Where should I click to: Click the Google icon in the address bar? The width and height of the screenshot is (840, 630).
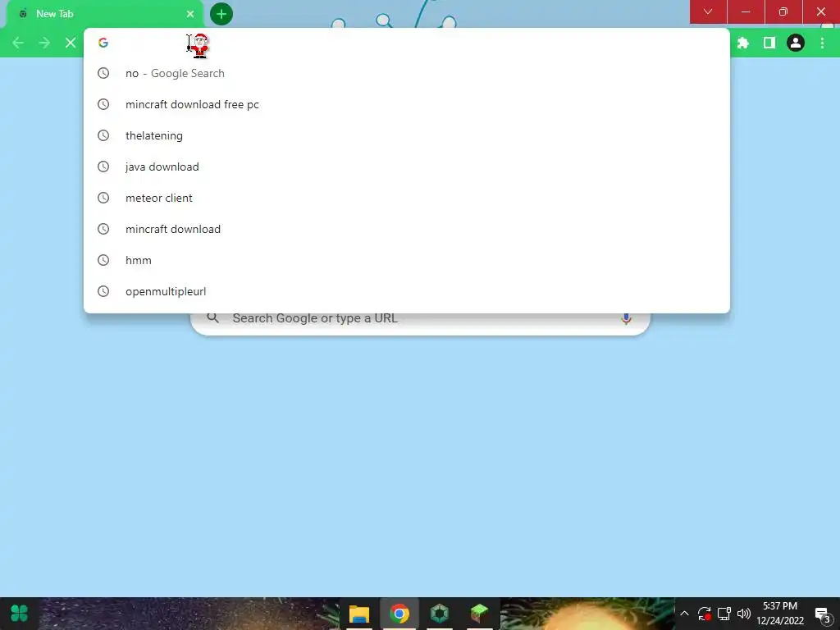[x=103, y=43]
